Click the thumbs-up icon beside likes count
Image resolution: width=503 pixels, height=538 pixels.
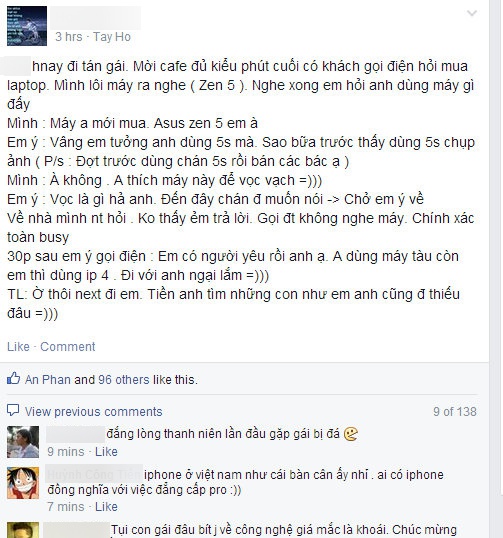[x=13, y=378]
